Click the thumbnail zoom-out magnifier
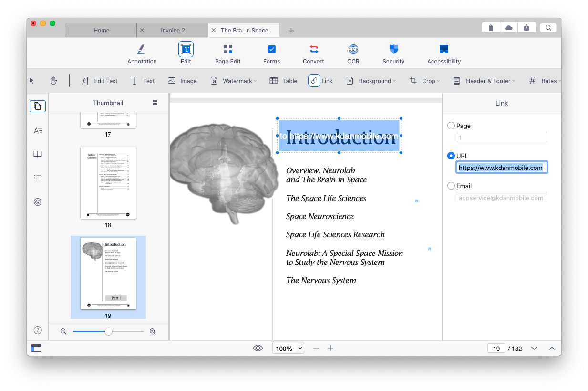This screenshot has height=391, width=588. tap(63, 331)
